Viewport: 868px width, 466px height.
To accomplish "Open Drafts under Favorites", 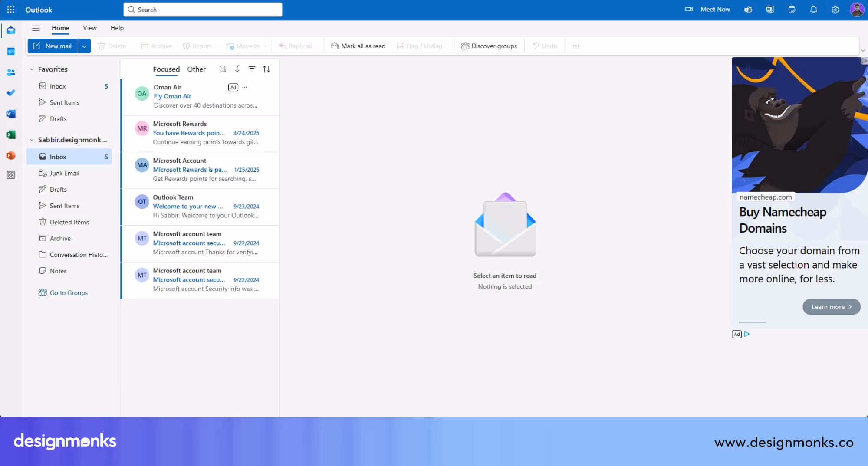I will 69,119.
